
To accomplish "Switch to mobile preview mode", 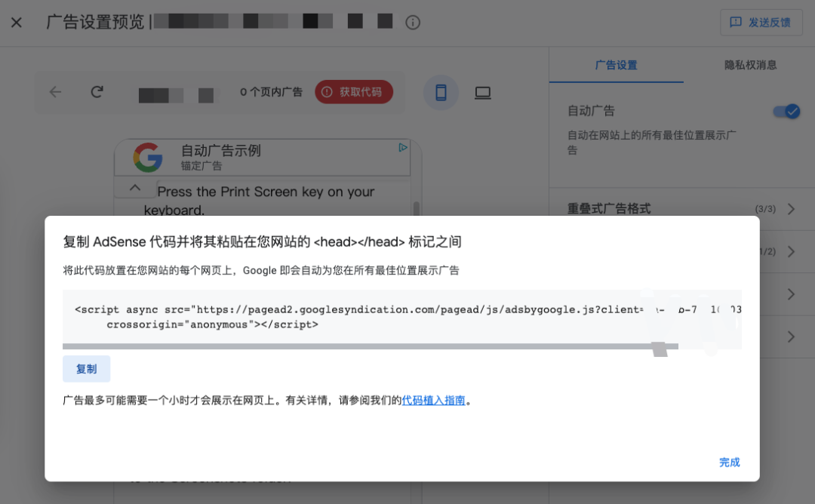I will pyautogui.click(x=441, y=91).
